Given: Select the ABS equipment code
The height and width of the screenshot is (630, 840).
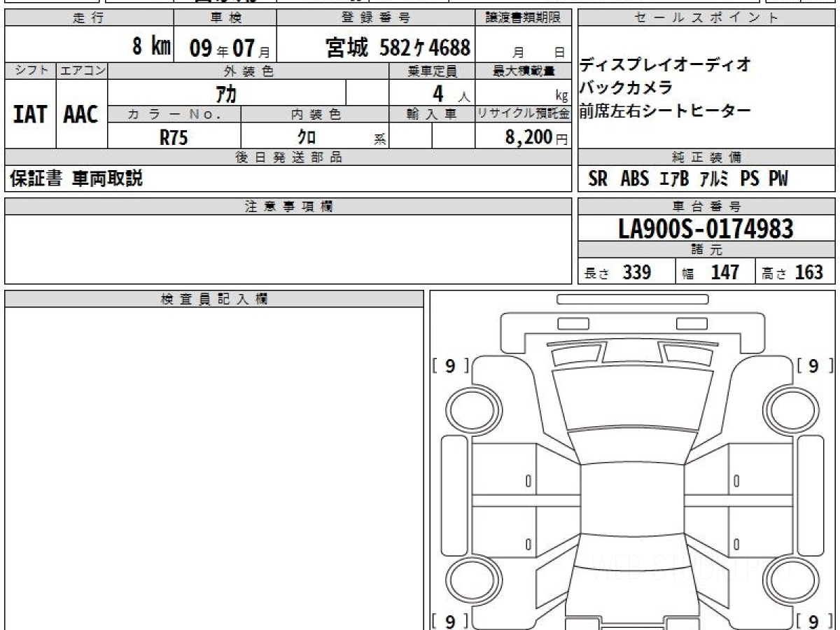Looking at the screenshot, I should click(635, 178).
